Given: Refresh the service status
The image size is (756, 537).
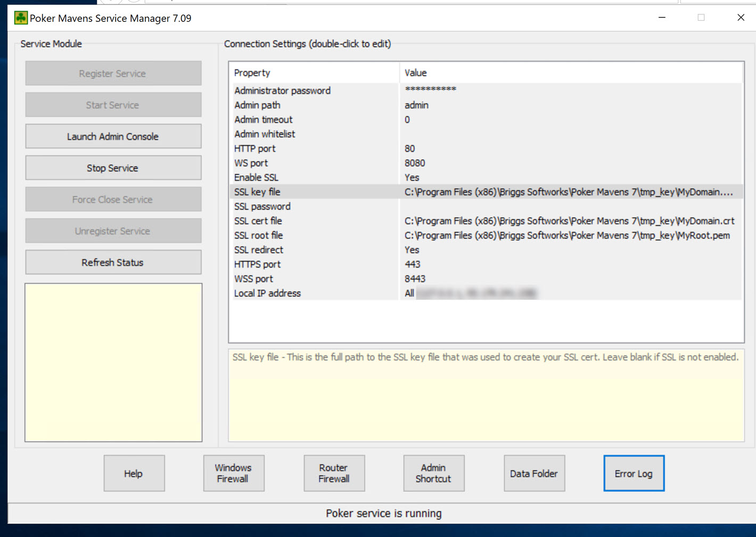Looking at the screenshot, I should tap(113, 262).
